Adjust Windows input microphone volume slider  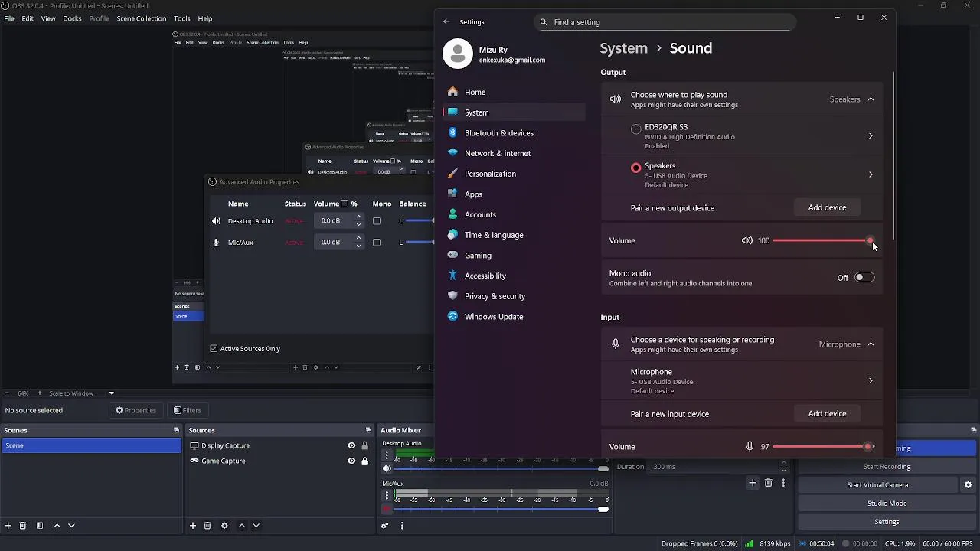tap(822, 446)
